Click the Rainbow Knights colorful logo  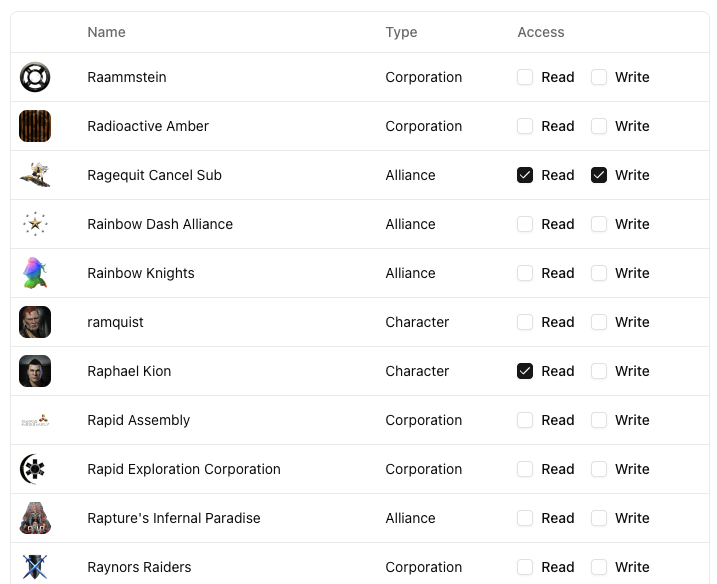click(35, 273)
